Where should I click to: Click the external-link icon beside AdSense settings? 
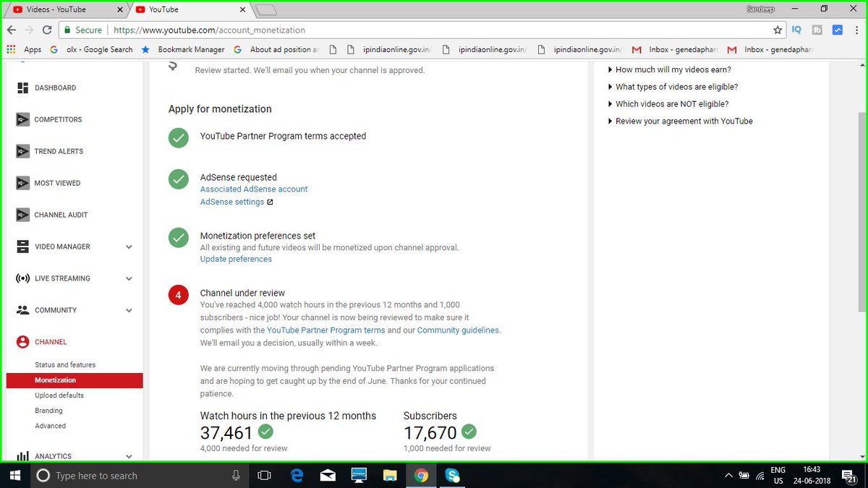[x=270, y=202]
